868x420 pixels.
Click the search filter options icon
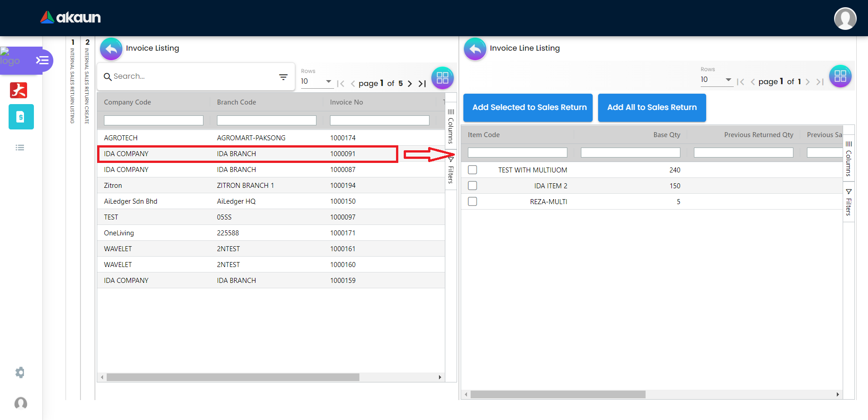click(283, 77)
